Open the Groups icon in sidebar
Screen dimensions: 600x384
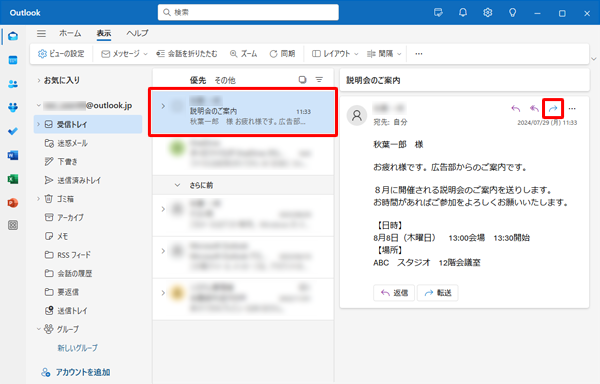[x=13, y=107]
